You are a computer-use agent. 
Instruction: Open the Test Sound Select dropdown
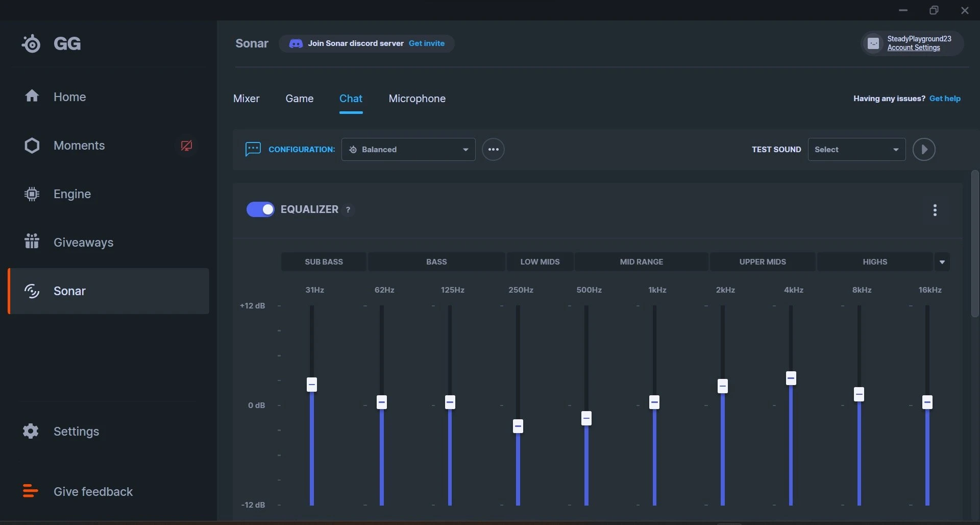(x=856, y=150)
